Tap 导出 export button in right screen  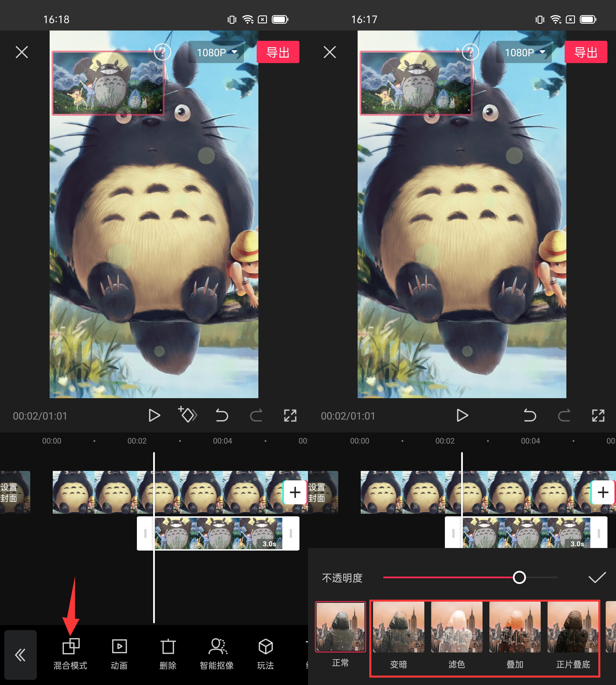(586, 52)
